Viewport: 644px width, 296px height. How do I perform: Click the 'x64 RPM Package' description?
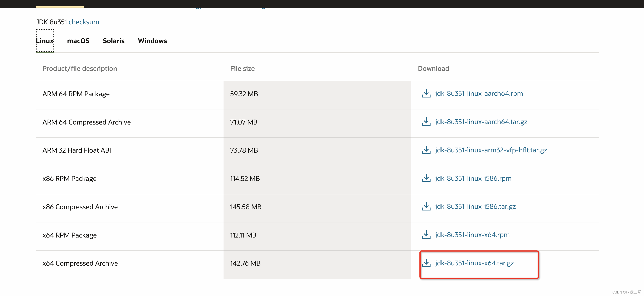pyautogui.click(x=70, y=235)
